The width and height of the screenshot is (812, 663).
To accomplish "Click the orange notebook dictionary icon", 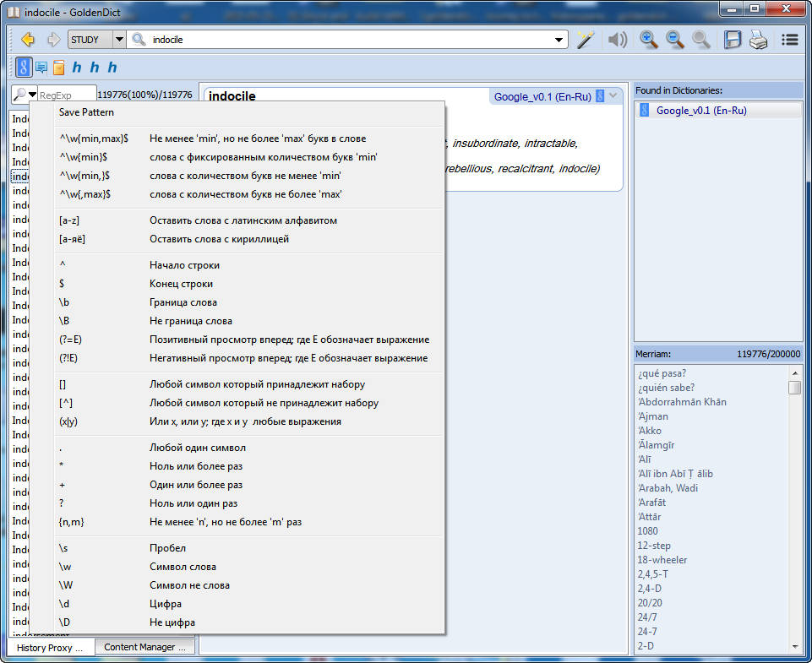I will click(x=59, y=68).
